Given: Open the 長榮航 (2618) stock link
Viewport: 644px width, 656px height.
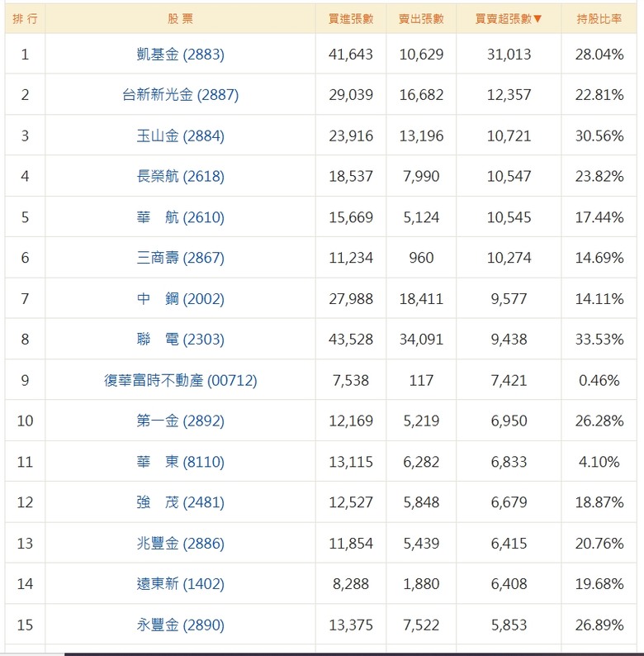Looking at the screenshot, I should pos(180,176).
